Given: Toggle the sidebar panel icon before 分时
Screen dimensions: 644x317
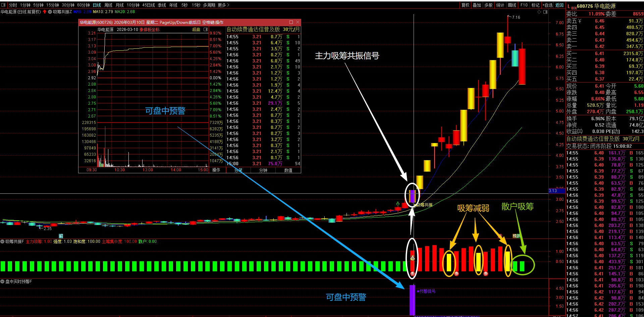Looking at the screenshot, I should click(x=3, y=5).
